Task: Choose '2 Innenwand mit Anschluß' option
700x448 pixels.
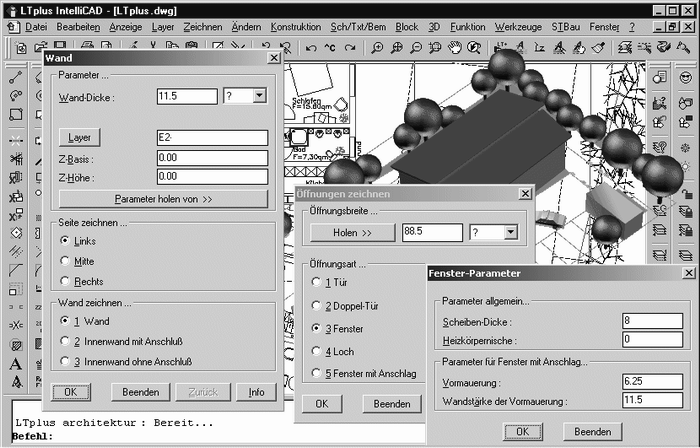Action: [65, 341]
